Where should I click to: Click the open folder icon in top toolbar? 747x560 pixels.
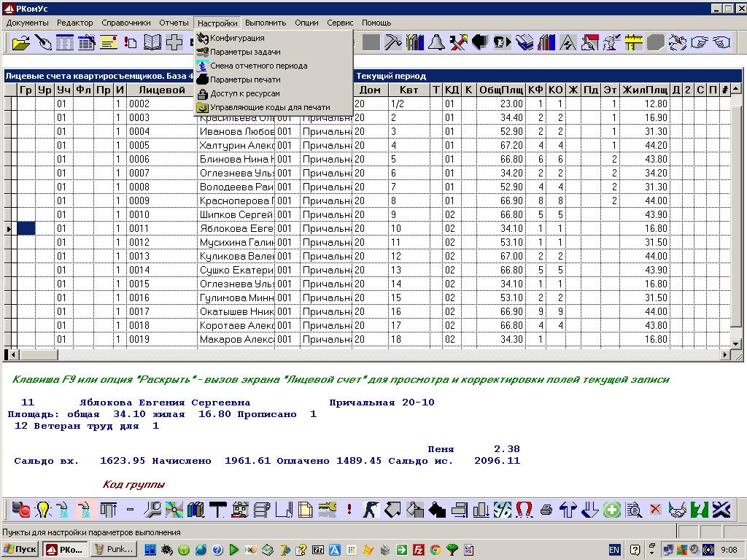[x=22, y=43]
